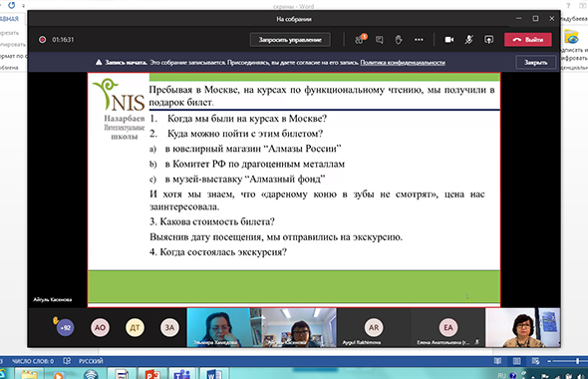
Task: Open media player icon in taskbar
Action: coord(58,374)
